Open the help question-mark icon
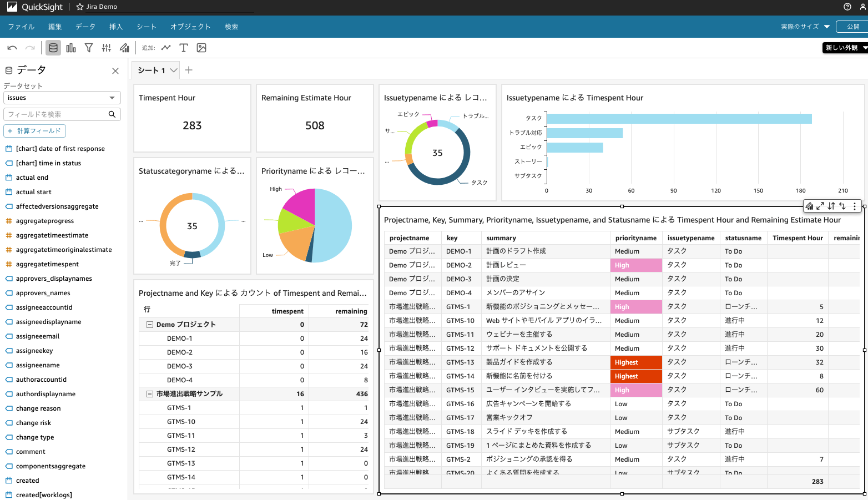 point(847,7)
